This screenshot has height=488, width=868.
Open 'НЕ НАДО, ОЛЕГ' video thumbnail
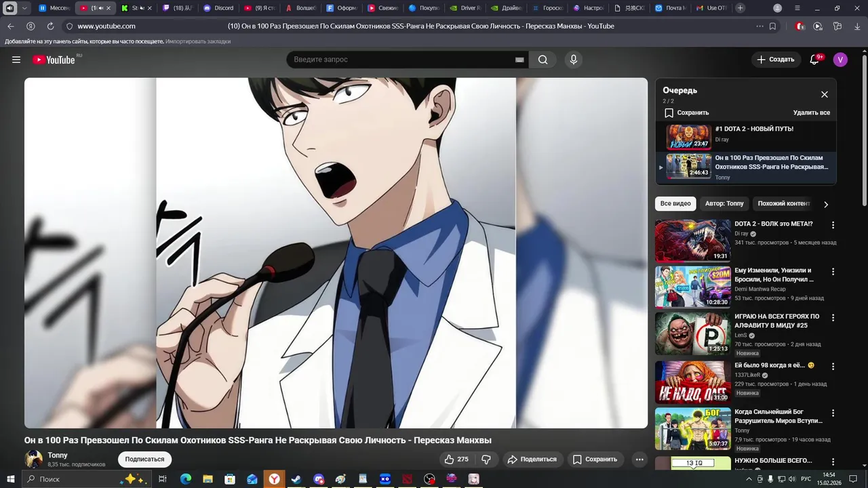[x=692, y=382]
